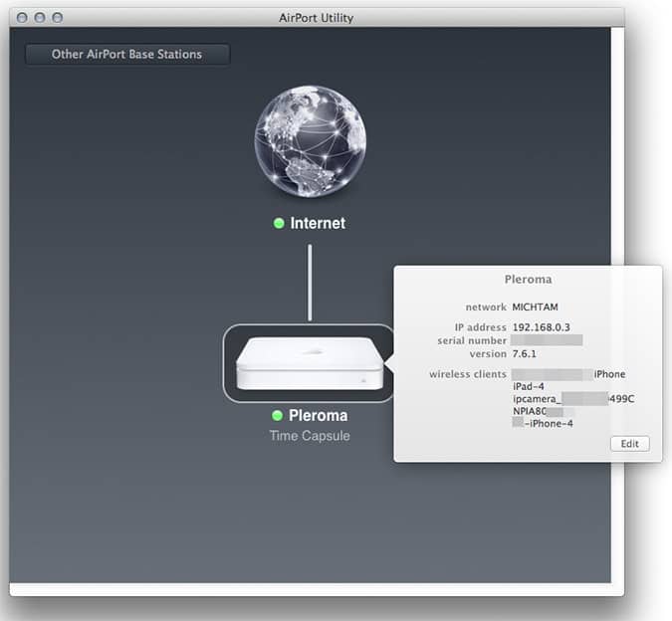This screenshot has height=621, width=672.
Task: Click the green status dot beside Internet
Action: click(x=280, y=224)
